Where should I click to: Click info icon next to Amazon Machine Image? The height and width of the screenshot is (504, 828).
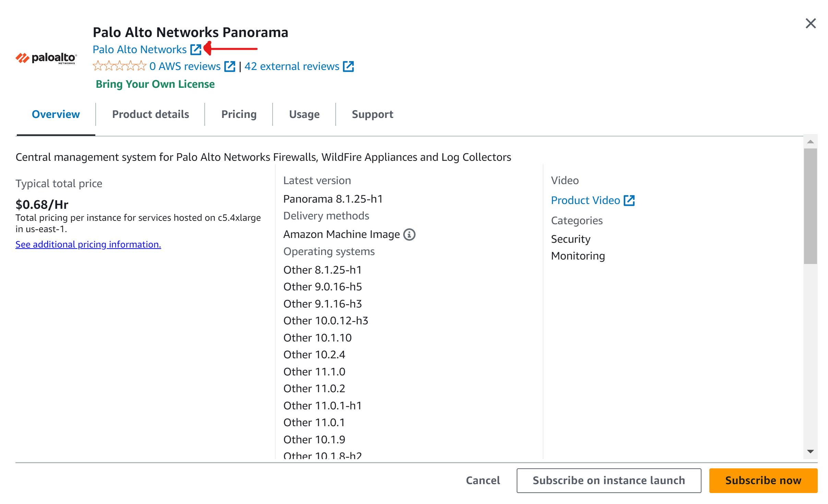click(409, 235)
